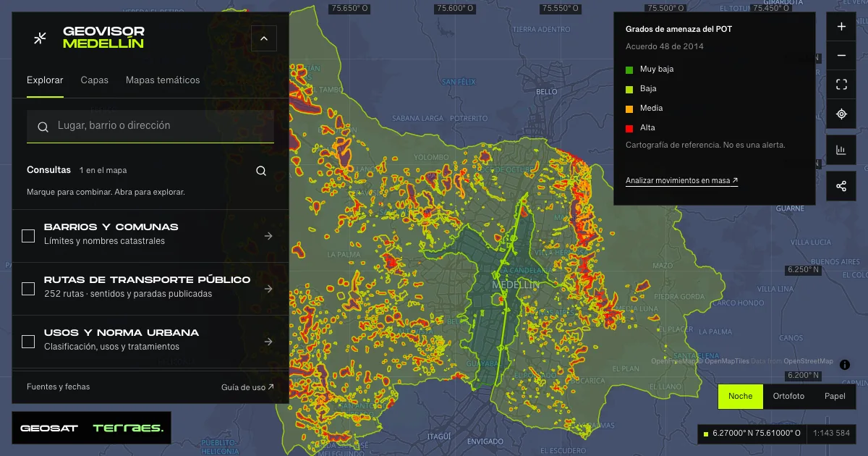Open the Fuentes y fechas link
This screenshot has width=868, height=456.
(x=59, y=387)
